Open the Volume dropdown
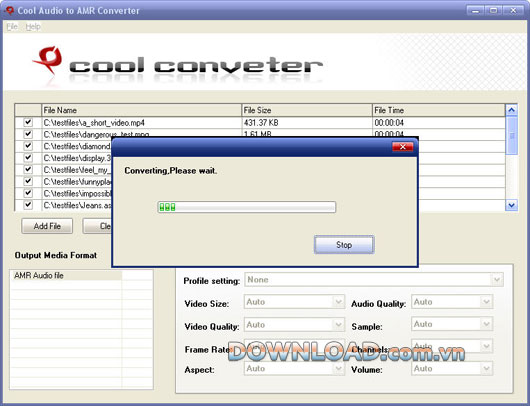 tap(452, 368)
